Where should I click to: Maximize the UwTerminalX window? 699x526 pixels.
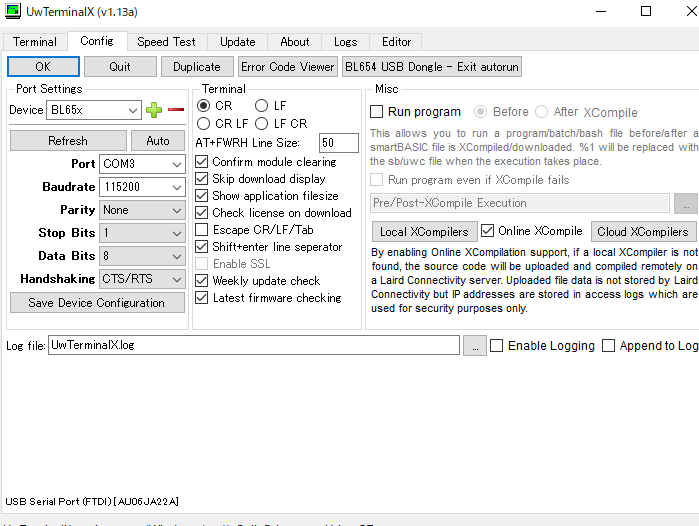coord(646,11)
